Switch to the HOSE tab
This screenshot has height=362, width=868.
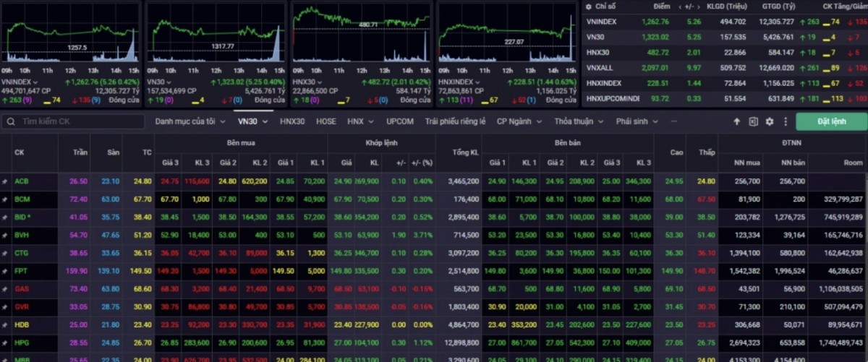pyautogui.click(x=326, y=121)
